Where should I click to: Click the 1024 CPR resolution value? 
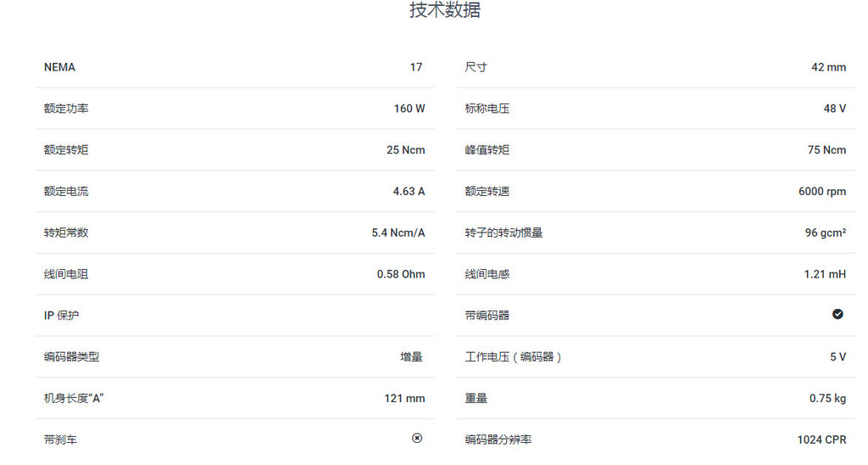(821, 440)
